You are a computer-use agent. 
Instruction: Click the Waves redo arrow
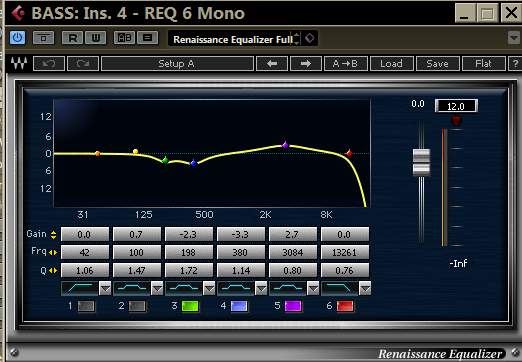click(x=83, y=63)
